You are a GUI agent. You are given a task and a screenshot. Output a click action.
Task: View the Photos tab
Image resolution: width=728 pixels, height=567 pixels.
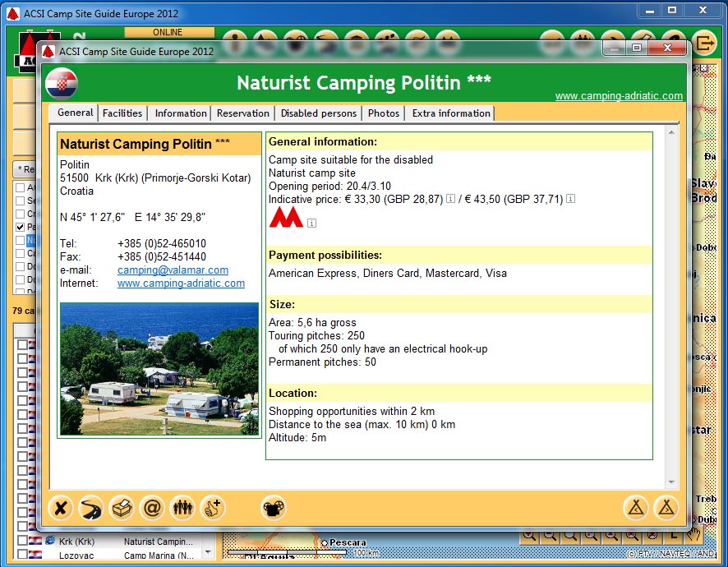click(384, 113)
